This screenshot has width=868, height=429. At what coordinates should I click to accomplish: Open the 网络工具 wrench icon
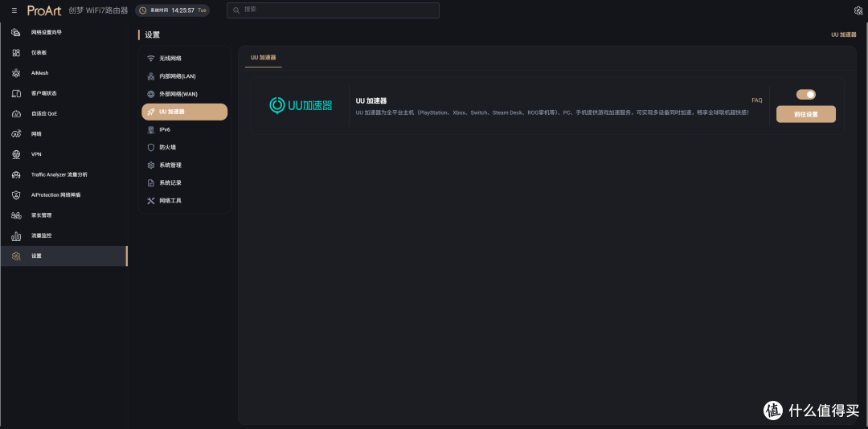coord(150,200)
